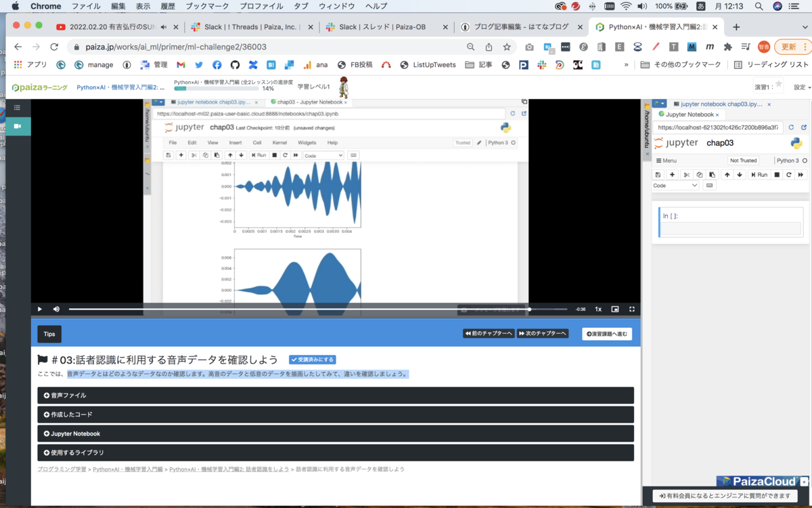The image size is (812, 508).
Task: Restart and run all with fast-forward icon
Action: [x=801, y=174]
